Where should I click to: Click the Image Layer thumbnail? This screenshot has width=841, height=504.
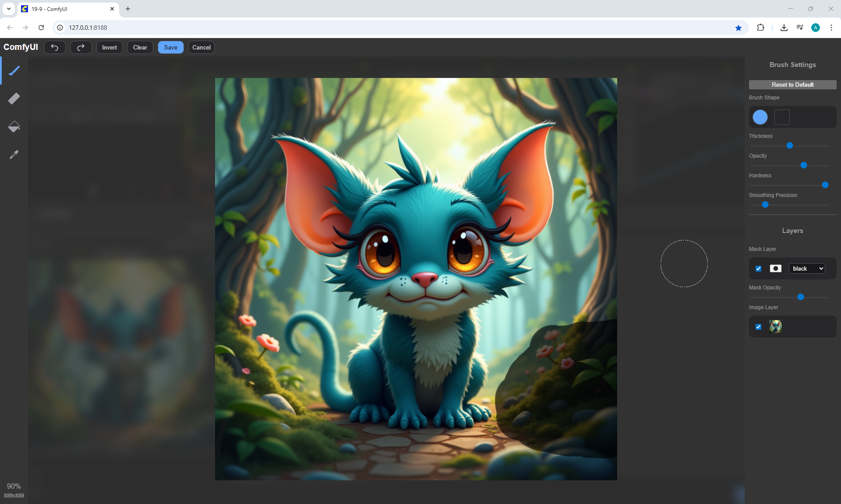point(775,327)
